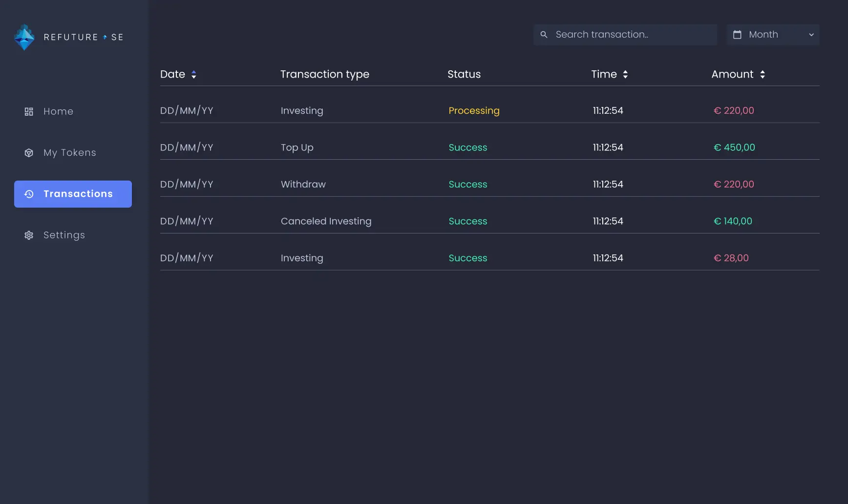Click the My Tokens hexagon icon
This screenshot has height=504, width=848.
click(x=28, y=152)
